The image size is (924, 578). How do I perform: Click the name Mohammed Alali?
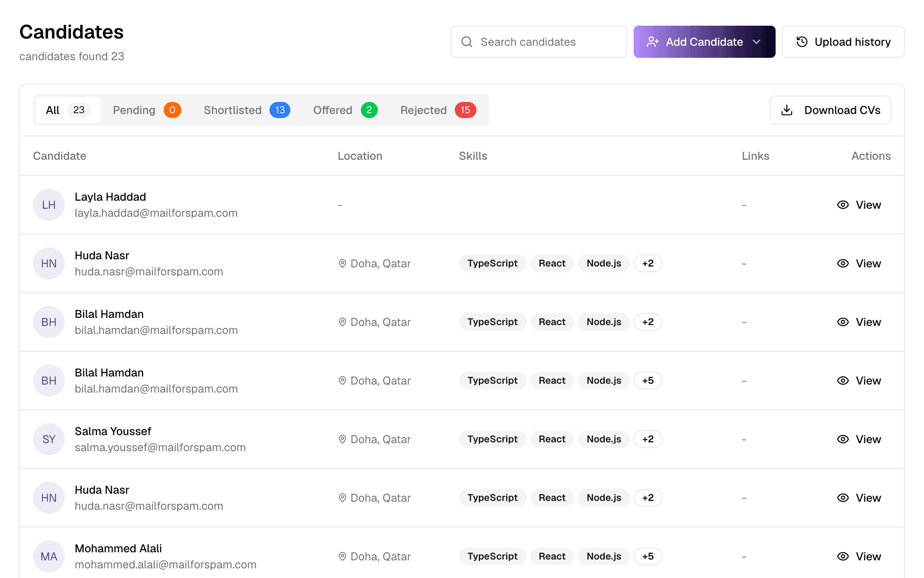118,548
